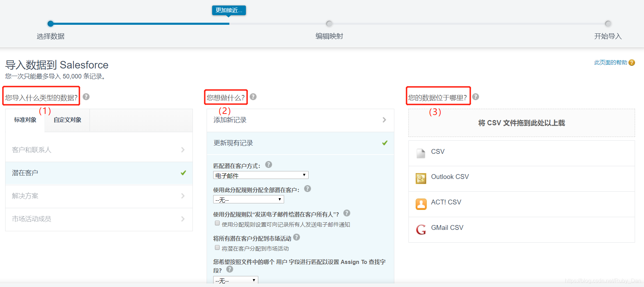Show help for Assign To 查找字段

pos(230,269)
